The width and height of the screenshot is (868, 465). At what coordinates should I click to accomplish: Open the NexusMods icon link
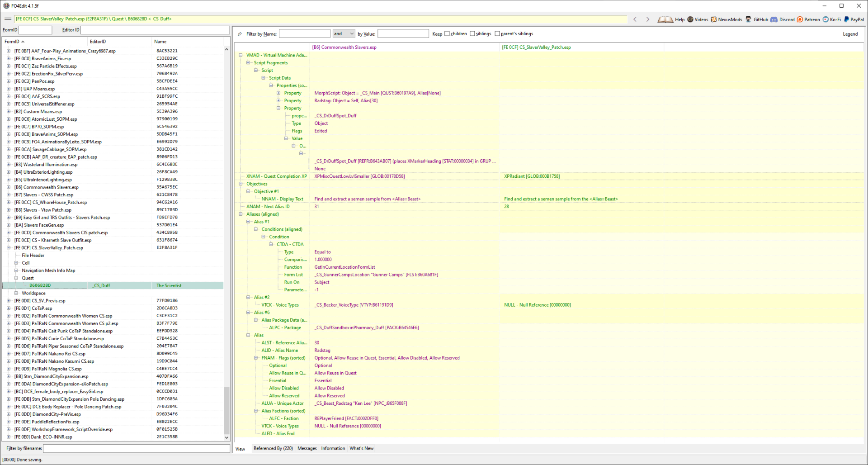tap(714, 19)
